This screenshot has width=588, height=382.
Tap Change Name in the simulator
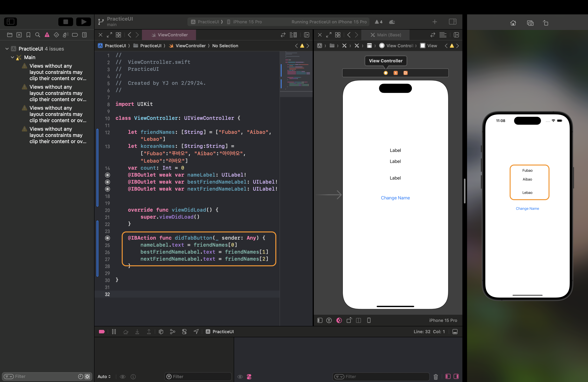click(527, 209)
